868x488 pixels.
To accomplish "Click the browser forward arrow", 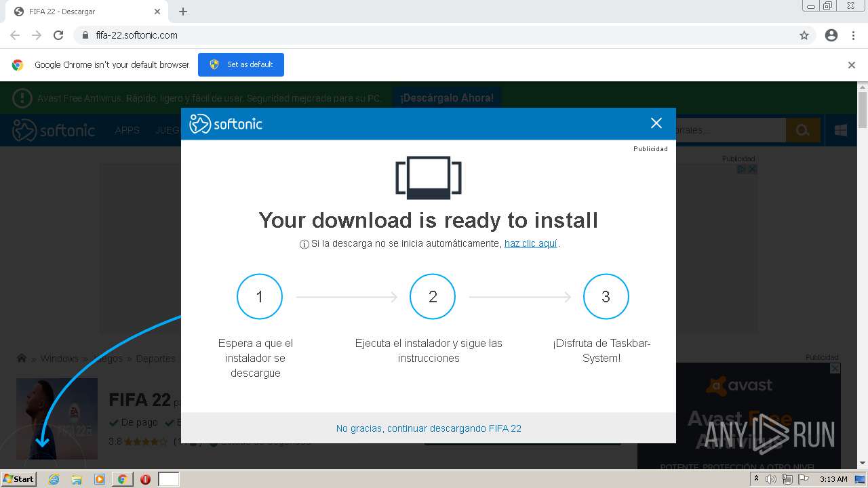I will (37, 35).
